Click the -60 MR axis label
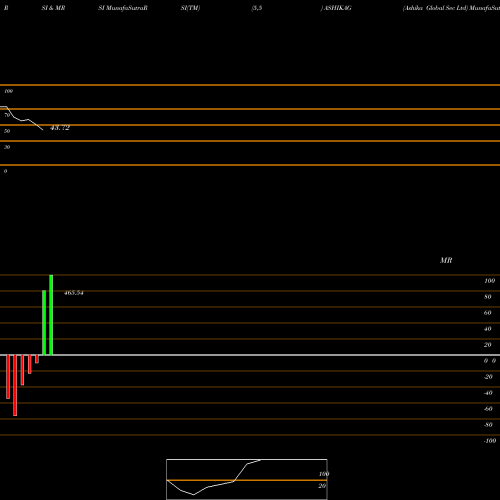The height and width of the screenshot is (500, 500). [x=488, y=409]
